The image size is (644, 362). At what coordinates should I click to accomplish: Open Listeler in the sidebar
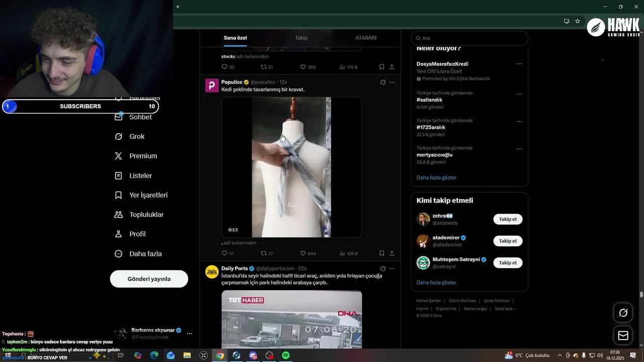pyautogui.click(x=133, y=175)
